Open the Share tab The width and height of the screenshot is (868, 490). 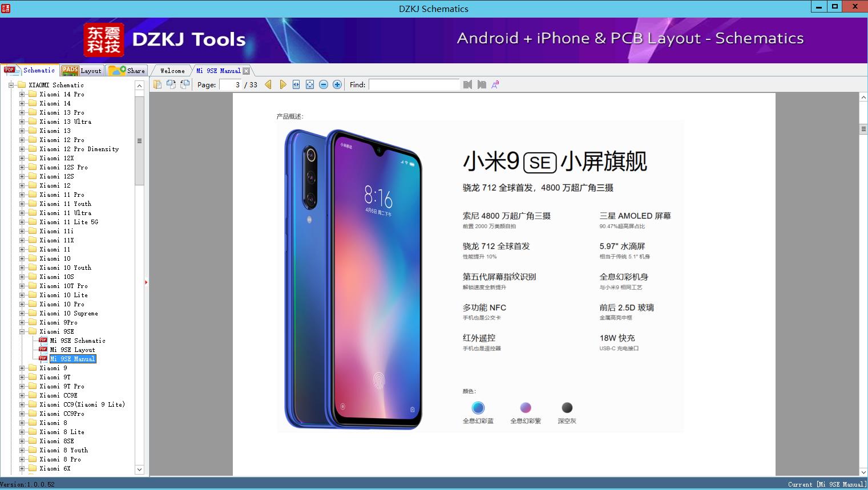pos(127,71)
